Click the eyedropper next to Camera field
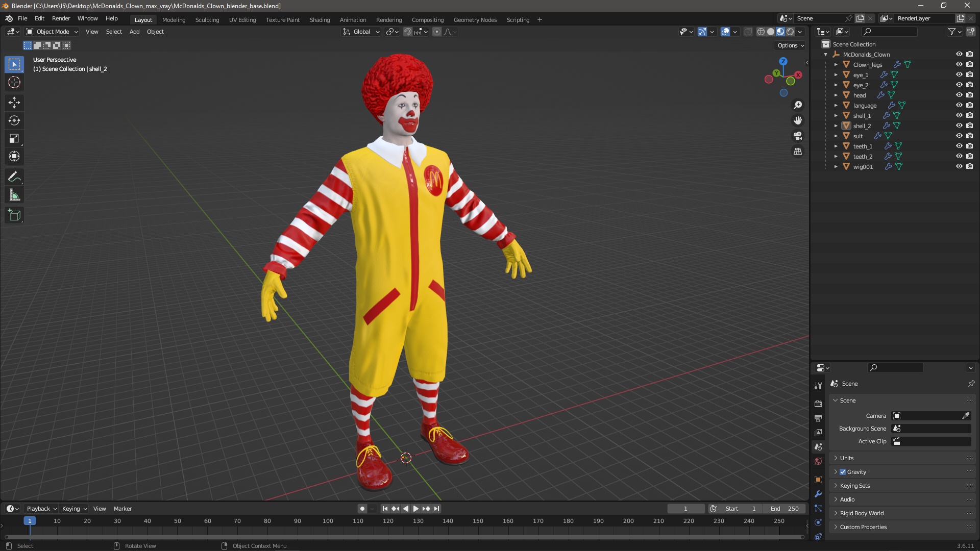Image resolution: width=980 pixels, height=551 pixels. (966, 416)
